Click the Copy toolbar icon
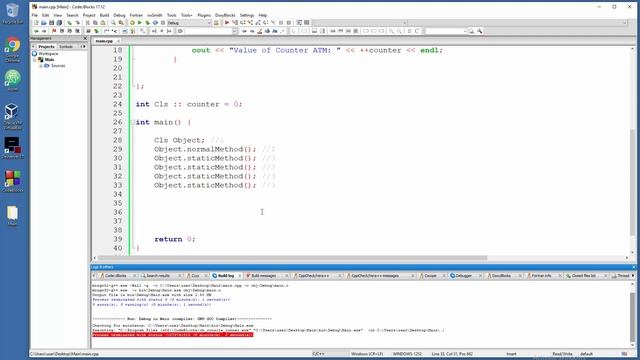Image resolution: width=640 pixels, height=360 pixels. pyautogui.click(x=95, y=23)
